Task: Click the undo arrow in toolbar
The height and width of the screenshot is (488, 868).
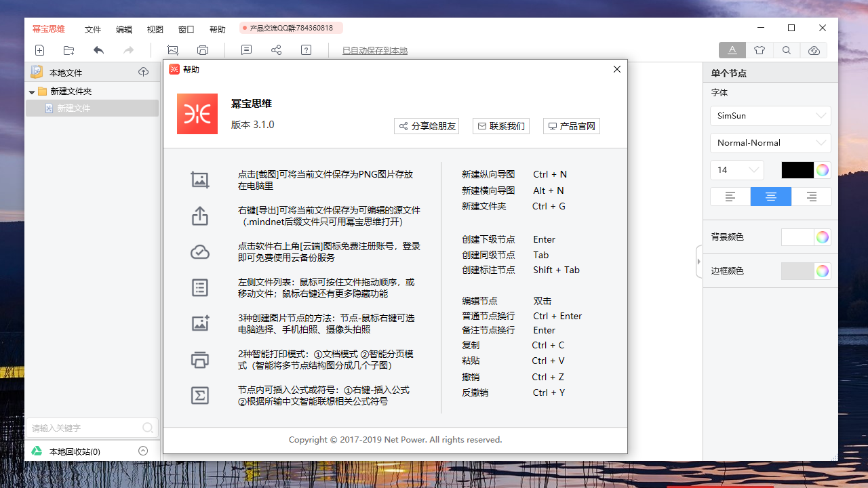Action: [99, 50]
